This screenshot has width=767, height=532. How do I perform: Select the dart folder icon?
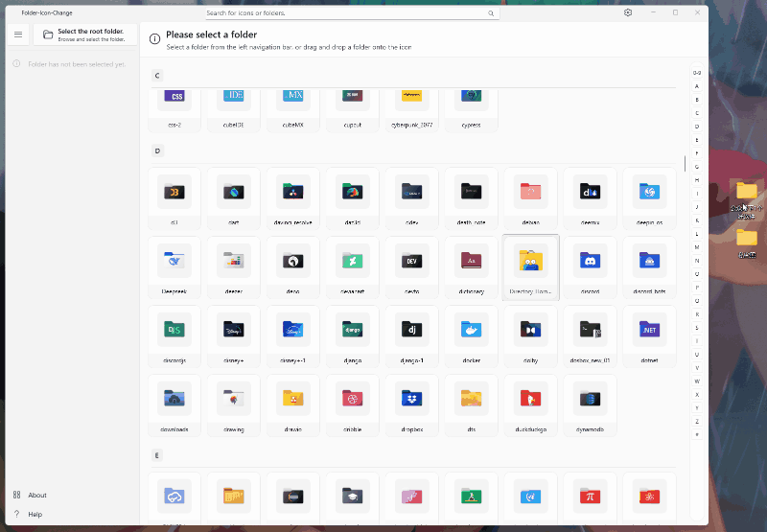point(234,198)
